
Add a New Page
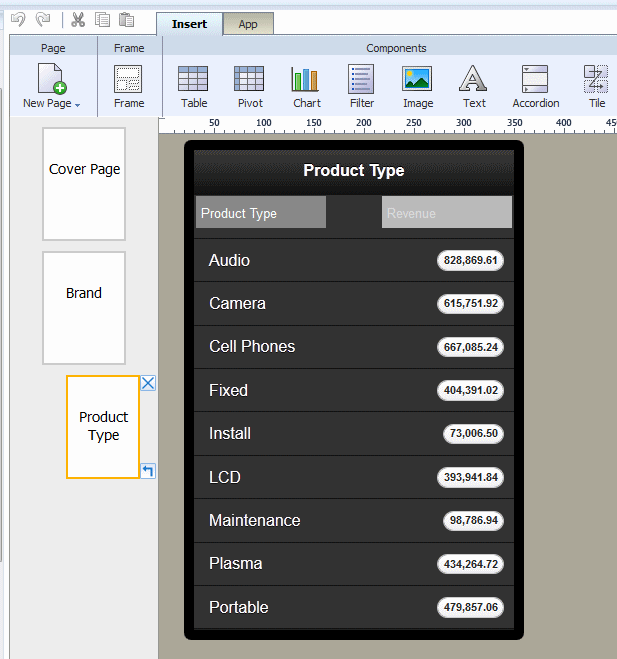point(52,86)
